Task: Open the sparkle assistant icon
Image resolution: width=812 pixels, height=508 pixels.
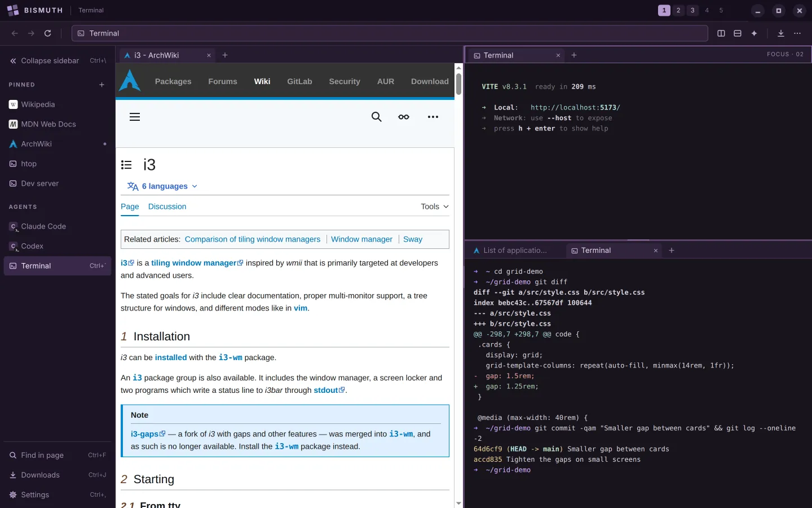Action: coord(754,33)
